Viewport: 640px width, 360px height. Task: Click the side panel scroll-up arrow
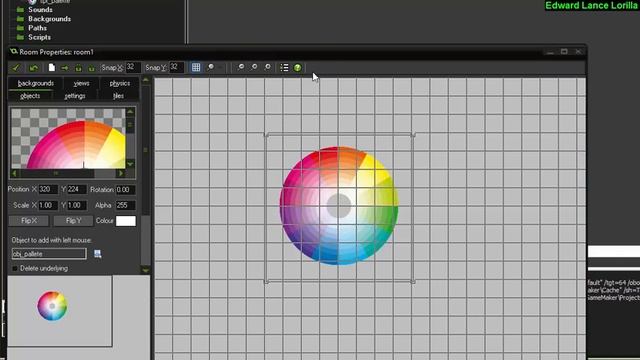pyautogui.click(x=146, y=80)
